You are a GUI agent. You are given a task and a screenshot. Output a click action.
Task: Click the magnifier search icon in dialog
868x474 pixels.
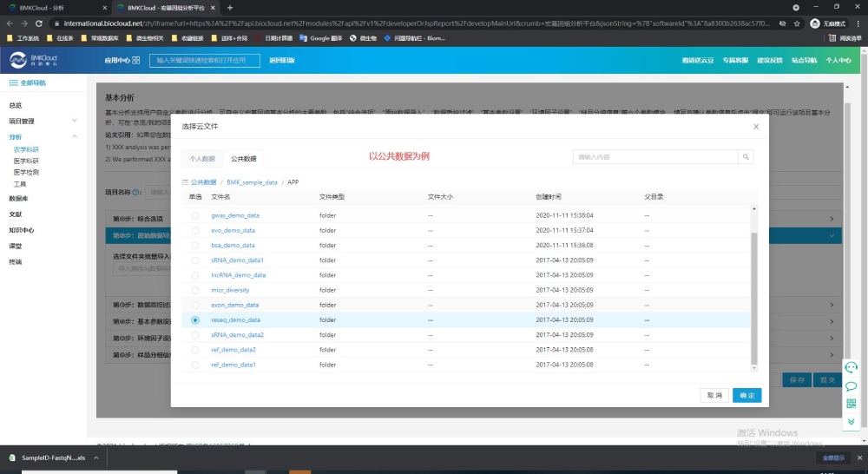click(x=746, y=157)
